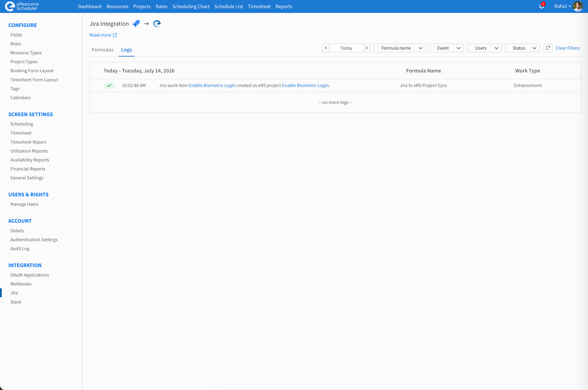Viewport: 588px width, 390px height.
Task: Open Projects from top navigation
Action: (142, 6)
